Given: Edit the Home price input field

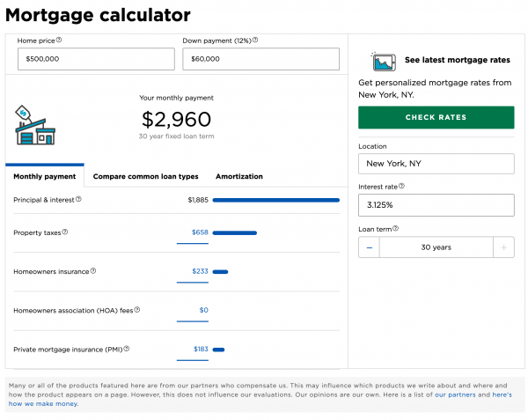Looking at the screenshot, I should click(x=96, y=59).
